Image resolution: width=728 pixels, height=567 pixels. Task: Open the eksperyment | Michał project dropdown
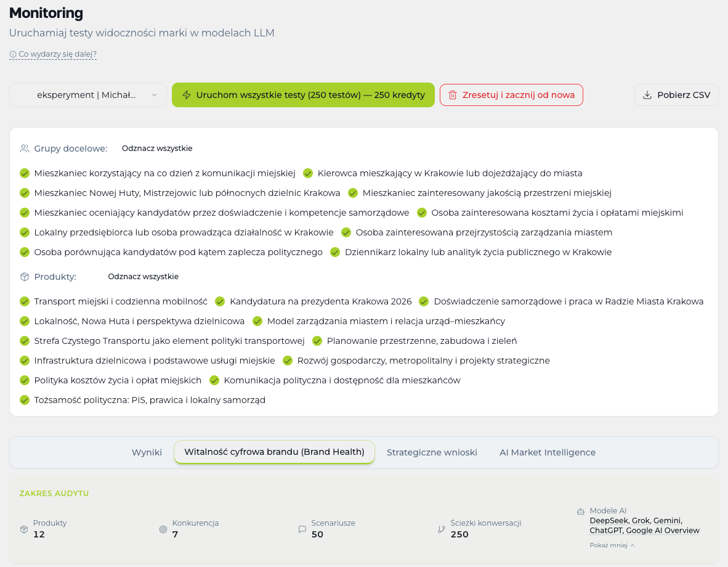pos(88,95)
